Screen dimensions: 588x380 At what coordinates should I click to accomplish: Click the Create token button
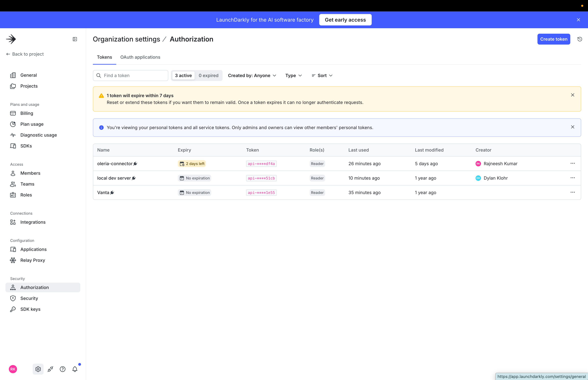click(553, 39)
